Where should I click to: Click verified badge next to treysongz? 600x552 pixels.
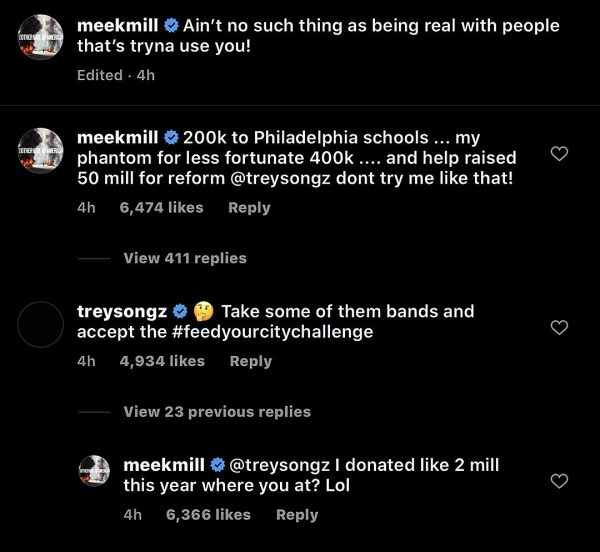pos(181,312)
